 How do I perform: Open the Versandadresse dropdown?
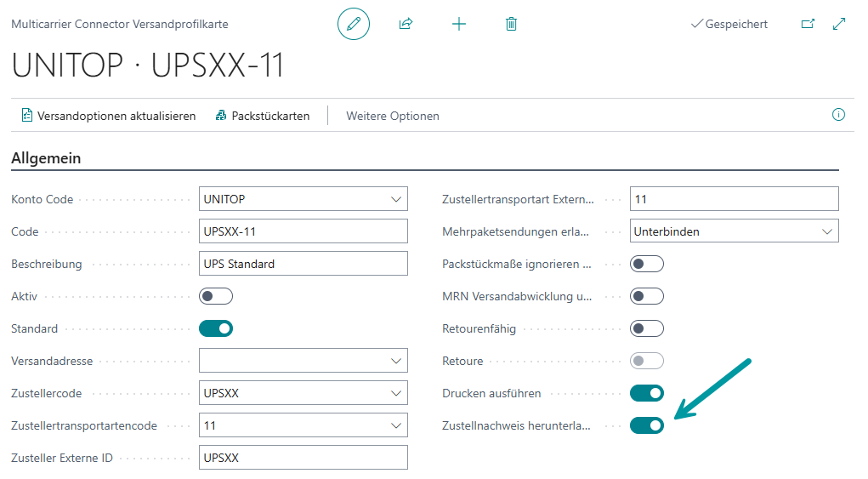pos(395,361)
